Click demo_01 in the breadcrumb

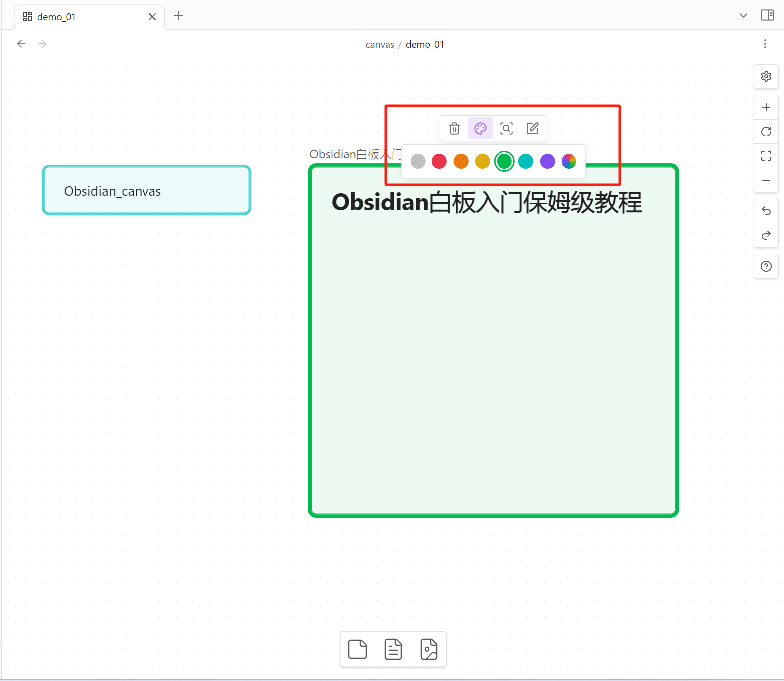(x=425, y=44)
